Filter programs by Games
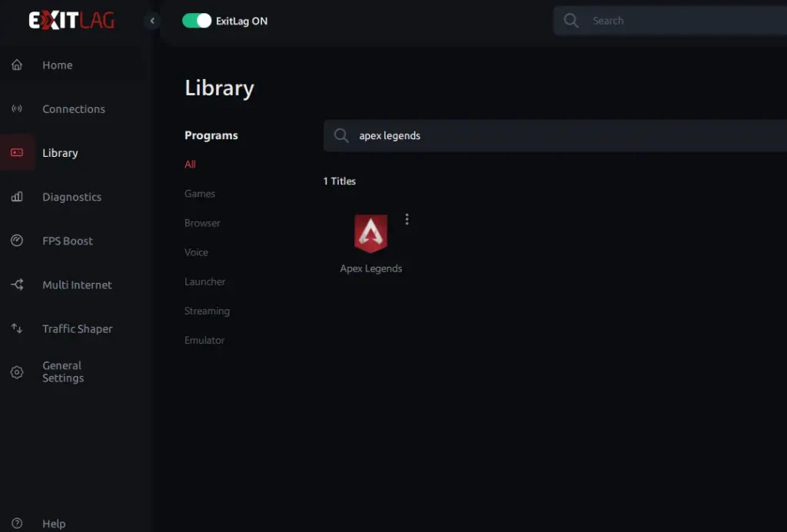787x532 pixels. (200, 194)
